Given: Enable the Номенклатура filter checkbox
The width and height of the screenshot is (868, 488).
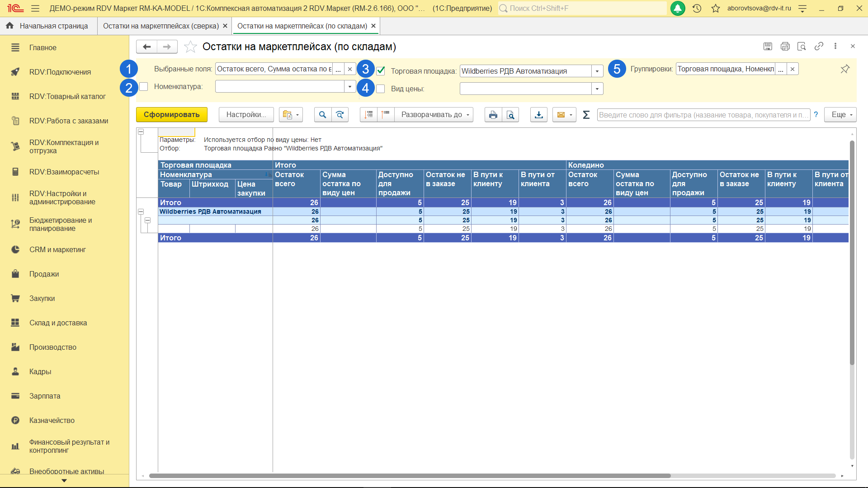Looking at the screenshot, I should tap(144, 86).
